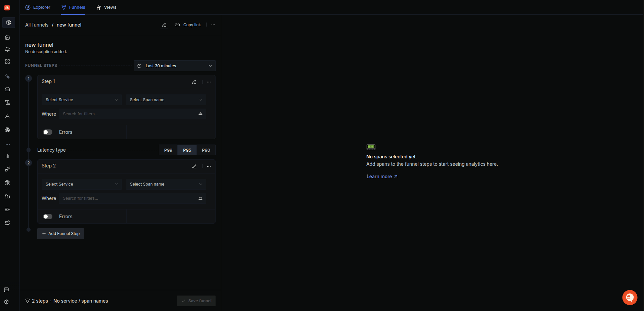Open Alerts via the bell icon
The image size is (644, 311).
(x=7, y=49)
